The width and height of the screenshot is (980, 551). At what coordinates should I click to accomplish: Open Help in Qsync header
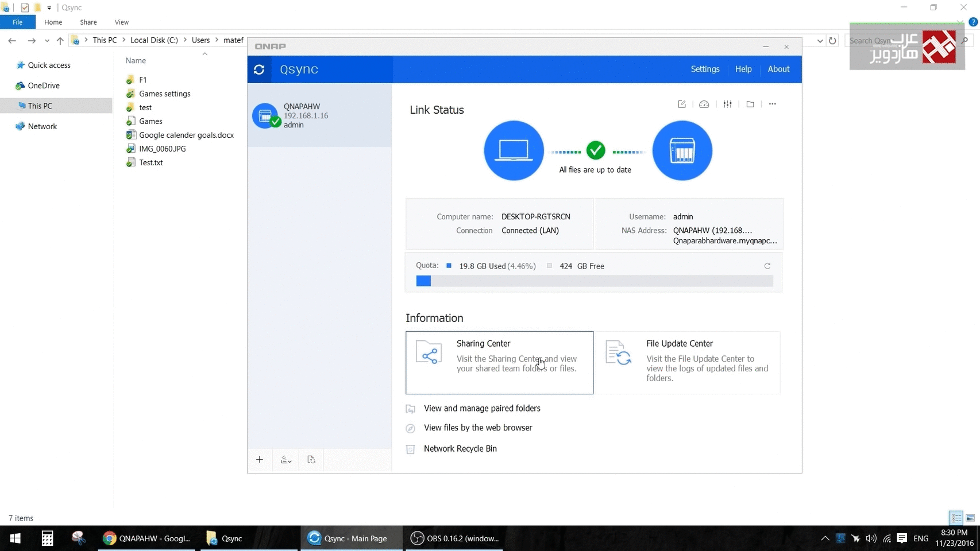click(743, 69)
